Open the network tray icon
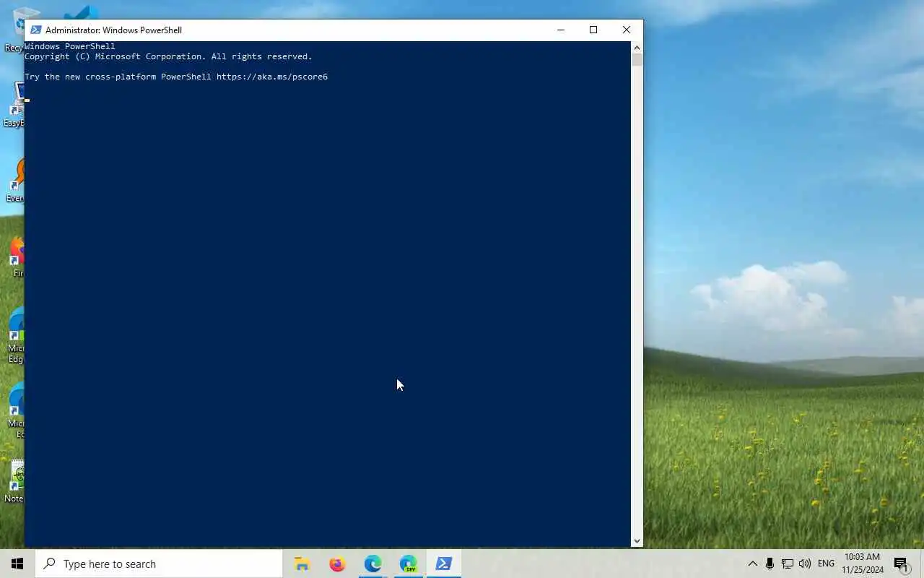 coord(788,564)
